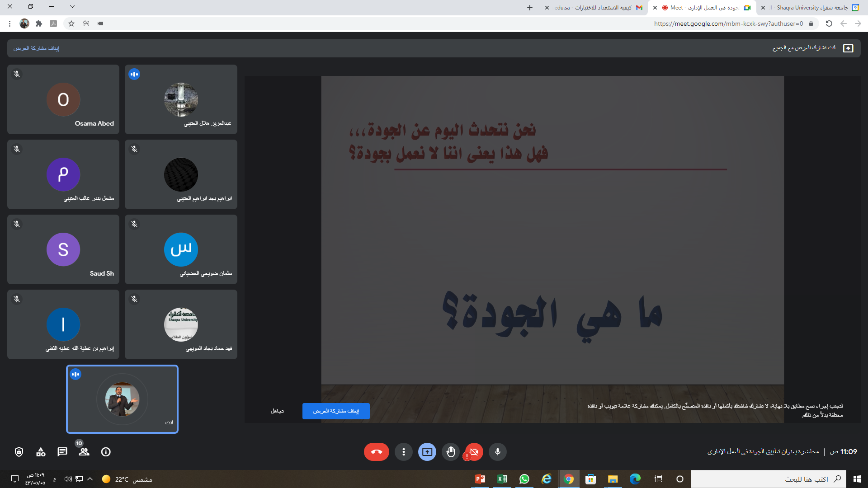Click the blue stop presenting button

tap(335, 411)
